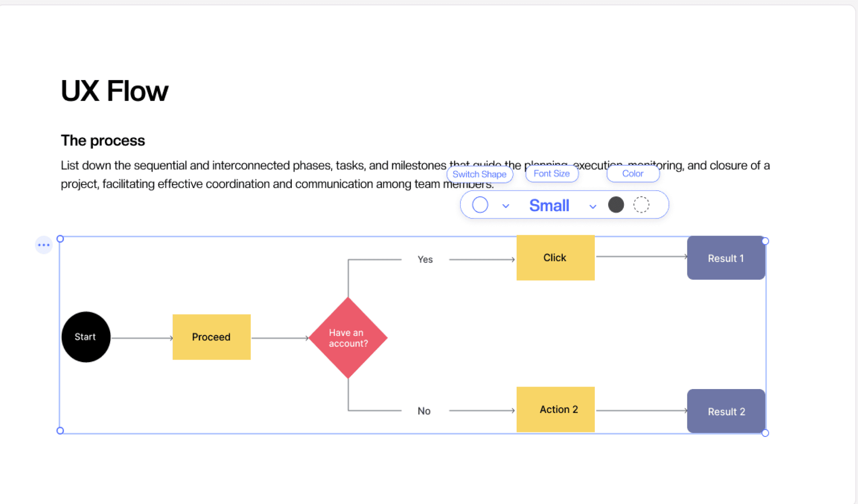The height and width of the screenshot is (504, 858).
Task: Select the Result 2 node
Action: coord(726,412)
